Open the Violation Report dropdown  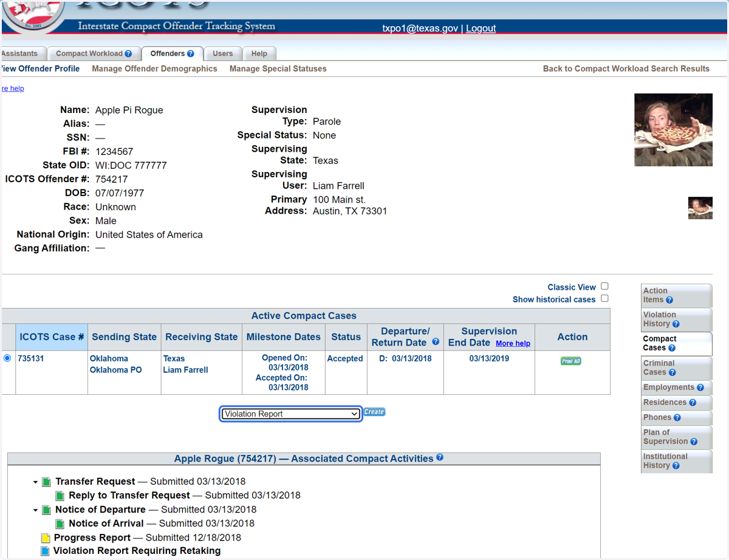[291, 414]
